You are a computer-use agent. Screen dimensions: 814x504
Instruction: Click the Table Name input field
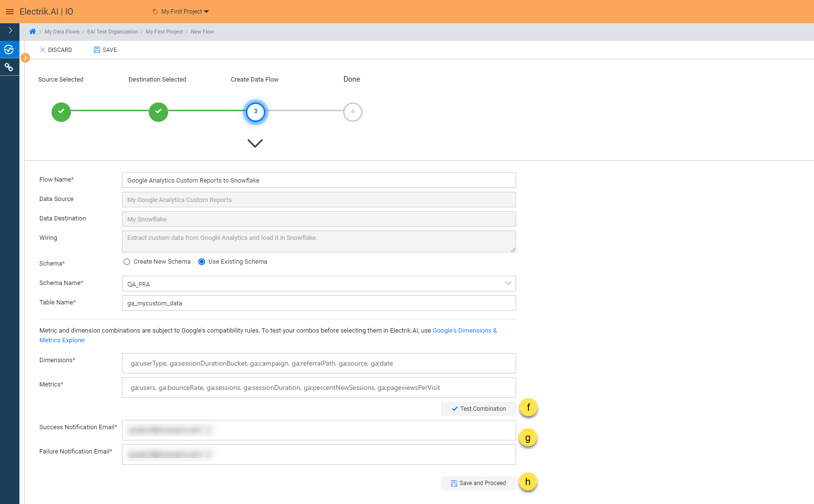click(x=318, y=303)
